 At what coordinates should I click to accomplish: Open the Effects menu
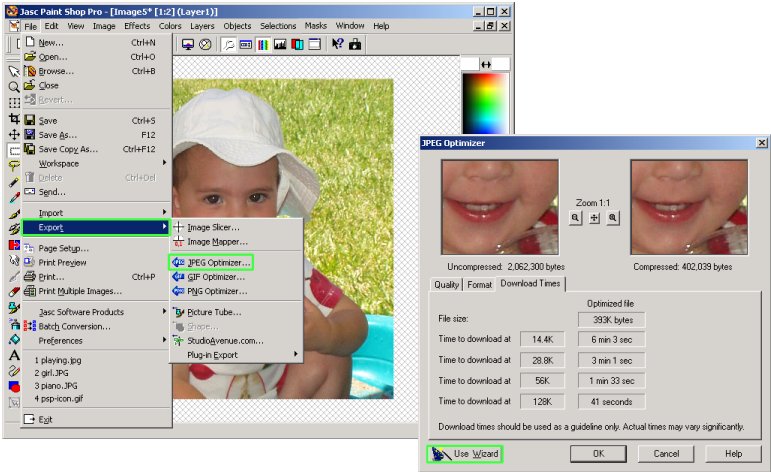(137, 26)
